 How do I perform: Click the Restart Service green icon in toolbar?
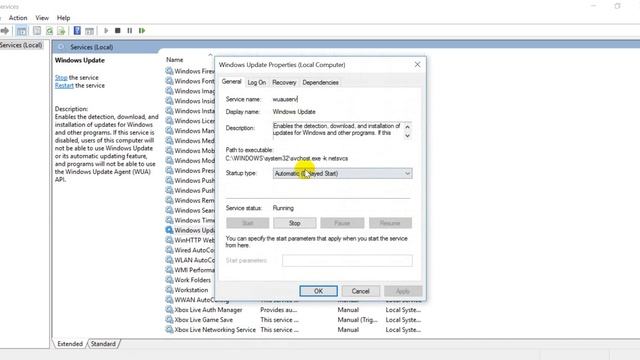[x=142, y=31]
